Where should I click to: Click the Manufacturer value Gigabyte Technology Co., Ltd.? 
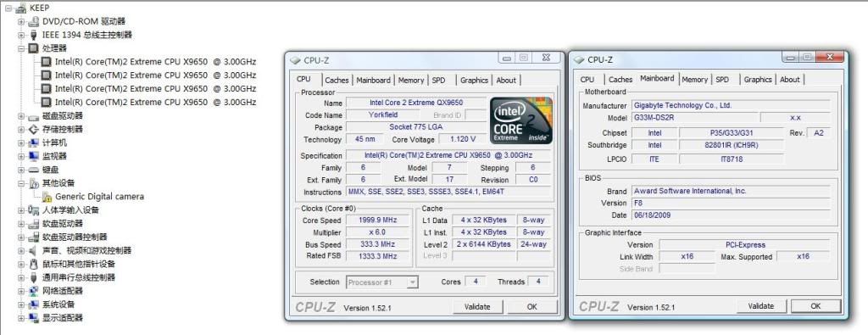coord(731,105)
